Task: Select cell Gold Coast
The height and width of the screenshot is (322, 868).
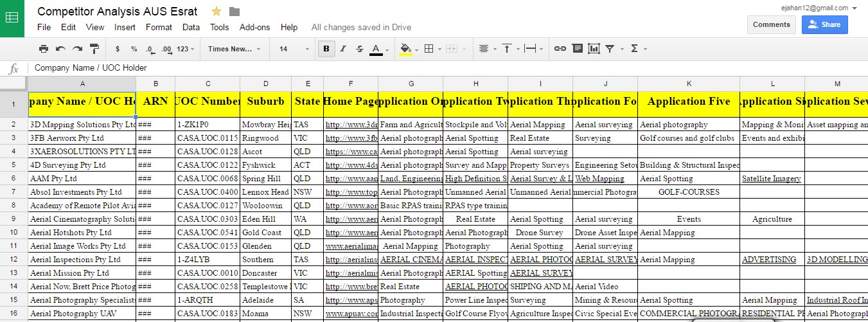Action: point(265,233)
